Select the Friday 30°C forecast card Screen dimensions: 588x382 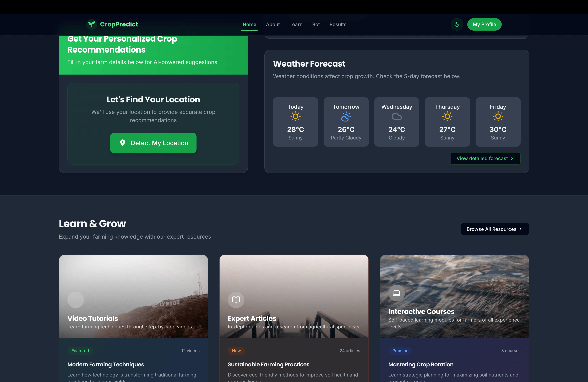[x=498, y=122]
